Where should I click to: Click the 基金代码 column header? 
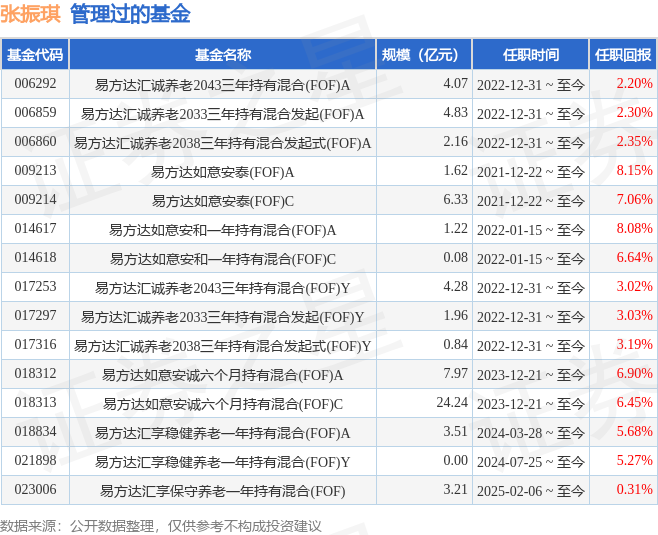click(x=35, y=55)
